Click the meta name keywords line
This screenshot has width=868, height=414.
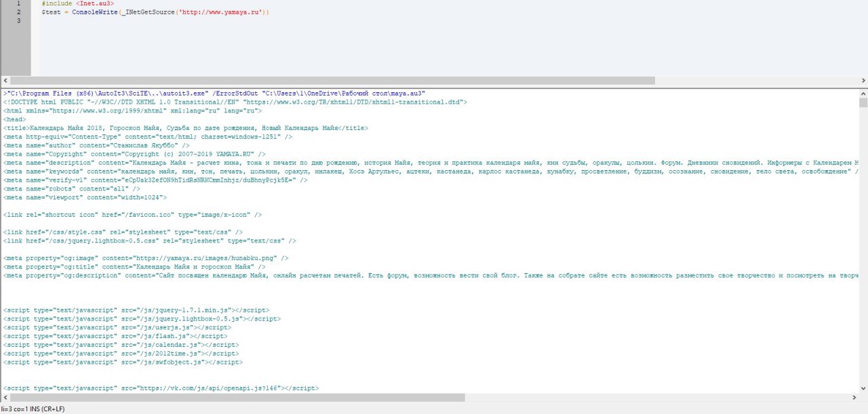[431, 171]
